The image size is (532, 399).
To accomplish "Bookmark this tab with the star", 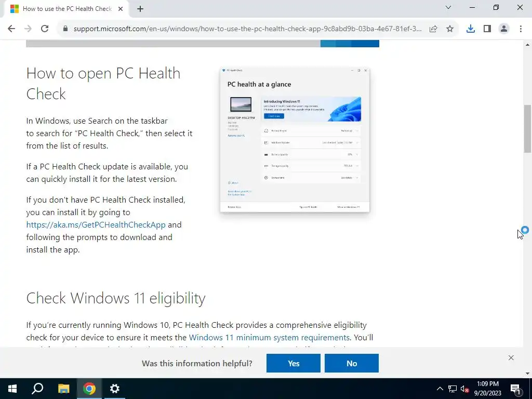I will tap(450, 29).
